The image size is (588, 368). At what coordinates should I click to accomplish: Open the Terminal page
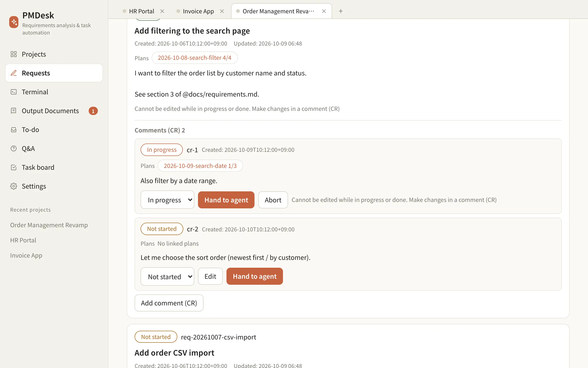(54, 92)
